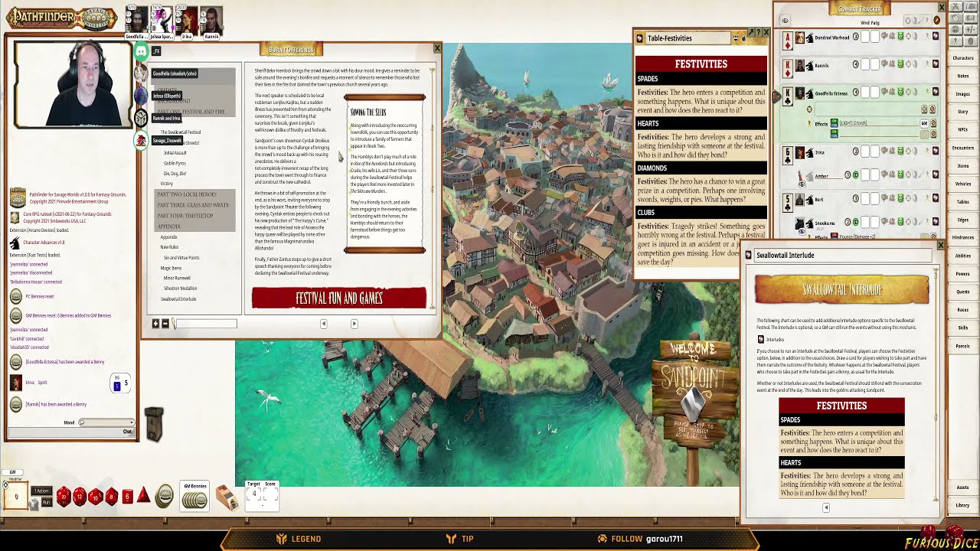Collapse all index entries with minus button

[x=165, y=324]
